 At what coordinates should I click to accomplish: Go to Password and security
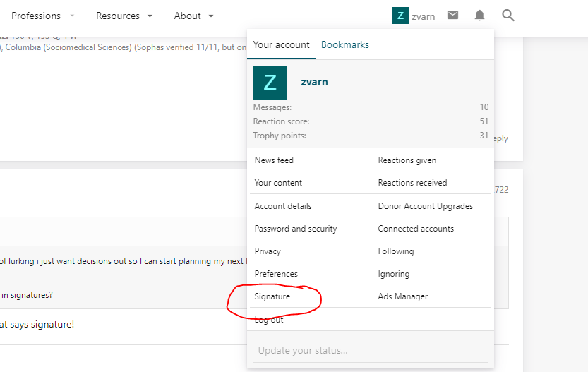tap(296, 229)
